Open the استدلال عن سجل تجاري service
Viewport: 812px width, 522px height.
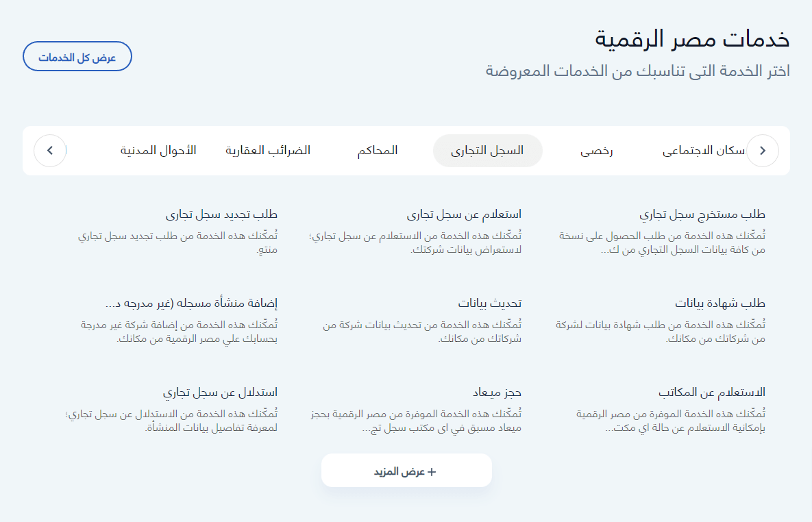point(219,393)
